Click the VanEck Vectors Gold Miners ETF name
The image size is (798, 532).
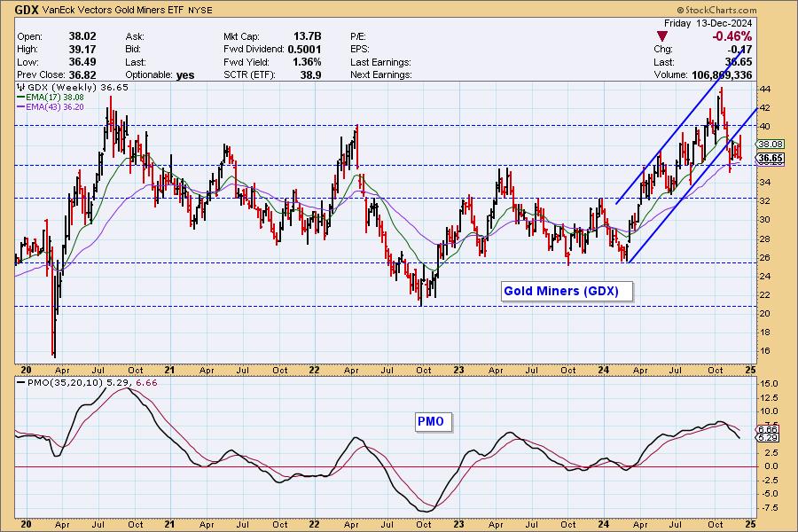113,10
